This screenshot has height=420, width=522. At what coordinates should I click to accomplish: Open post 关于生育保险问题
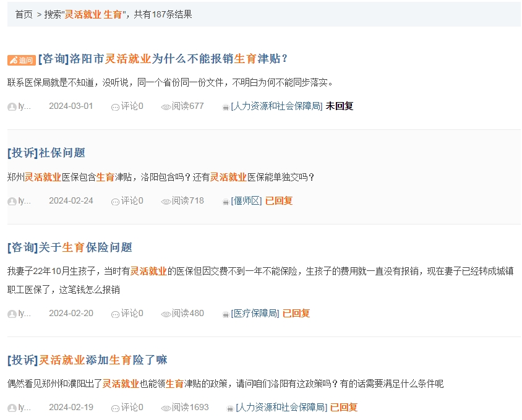(70, 247)
